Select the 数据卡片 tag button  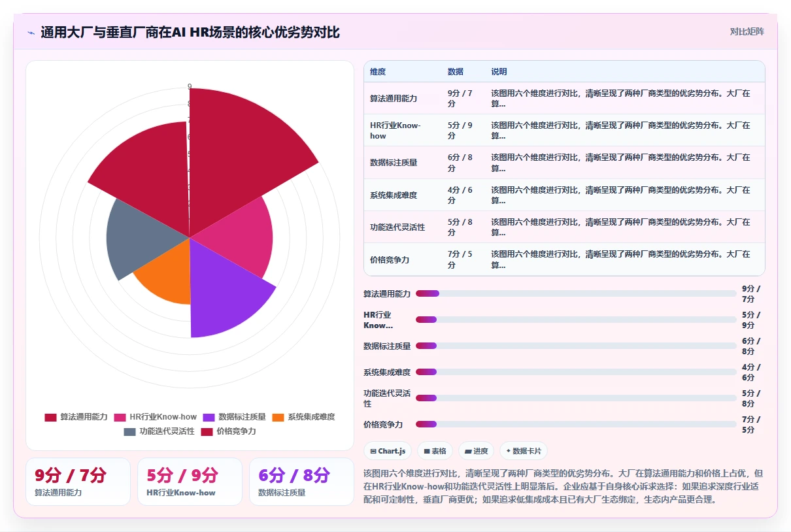click(524, 451)
